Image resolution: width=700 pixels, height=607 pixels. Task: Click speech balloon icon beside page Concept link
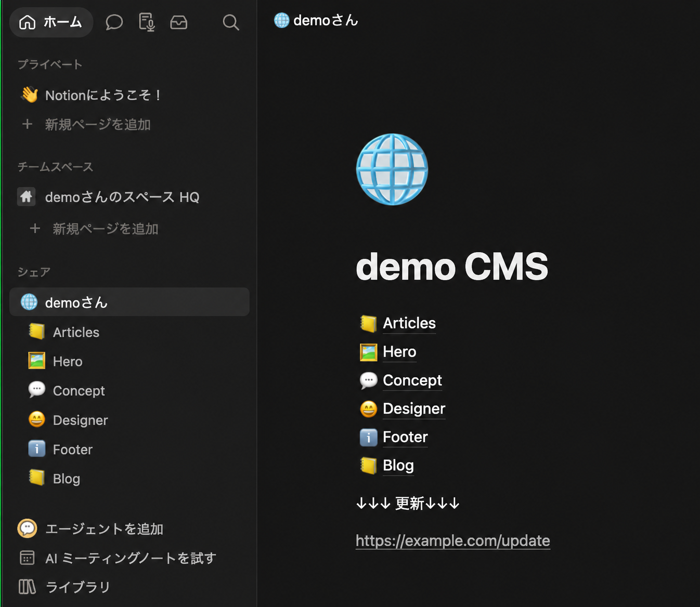tap(368, 380)
